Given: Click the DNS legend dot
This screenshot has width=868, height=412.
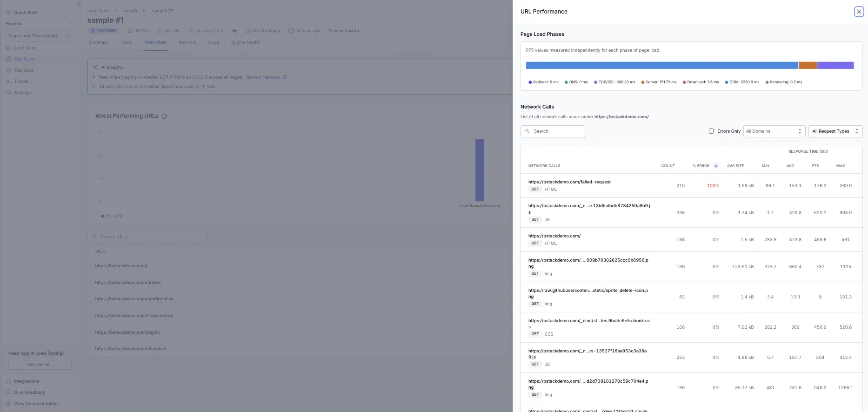Looking at the screenshot, I should click(x=566, y=82).
